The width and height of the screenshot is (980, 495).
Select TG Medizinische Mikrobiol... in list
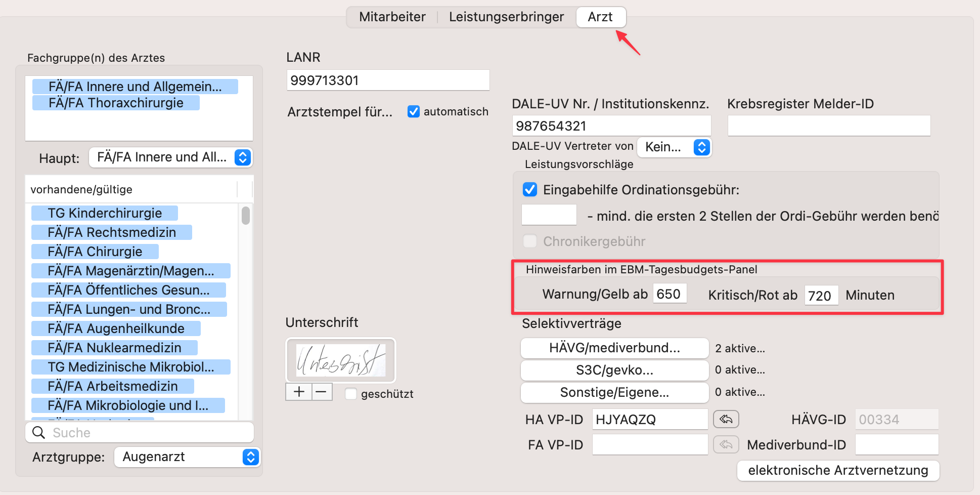tap(131, 367)
